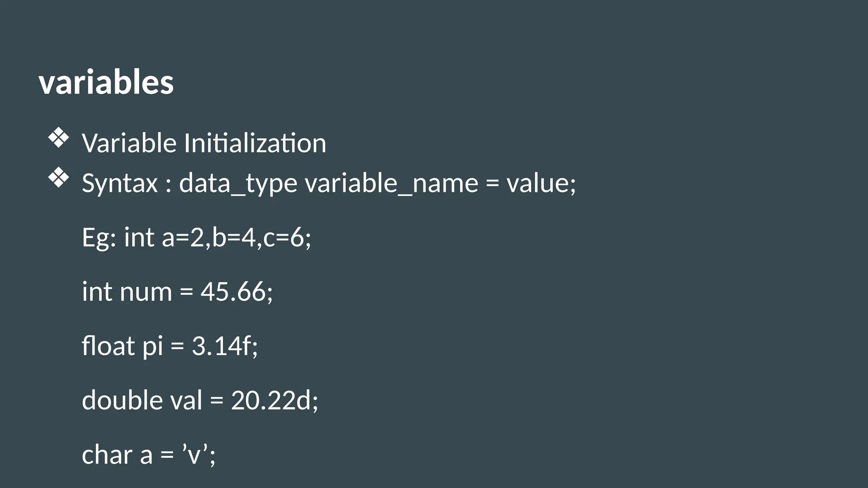Click the 'num' variable name

click(146, 292)
